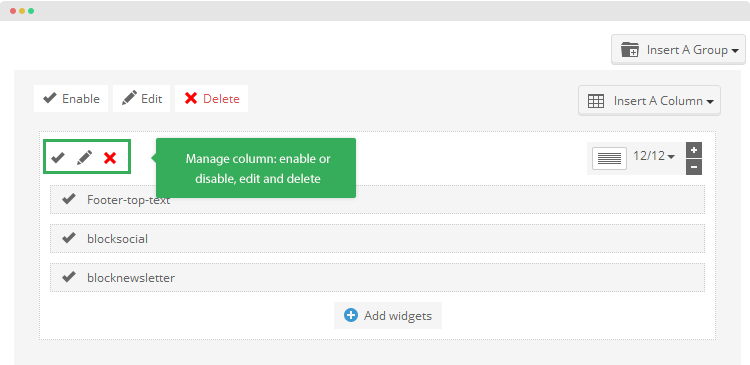Open the Insert A Column dropdown
750x365 pixels.
650,101
